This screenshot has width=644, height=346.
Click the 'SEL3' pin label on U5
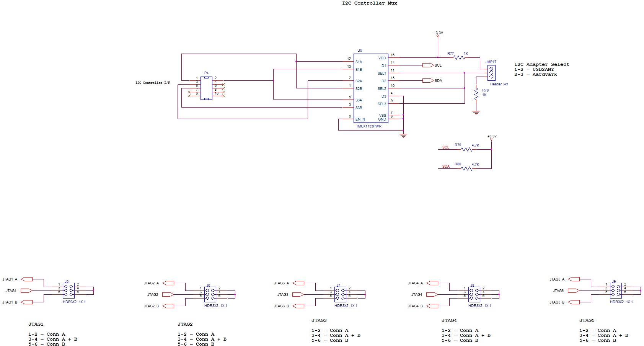[x=382, y=104]
